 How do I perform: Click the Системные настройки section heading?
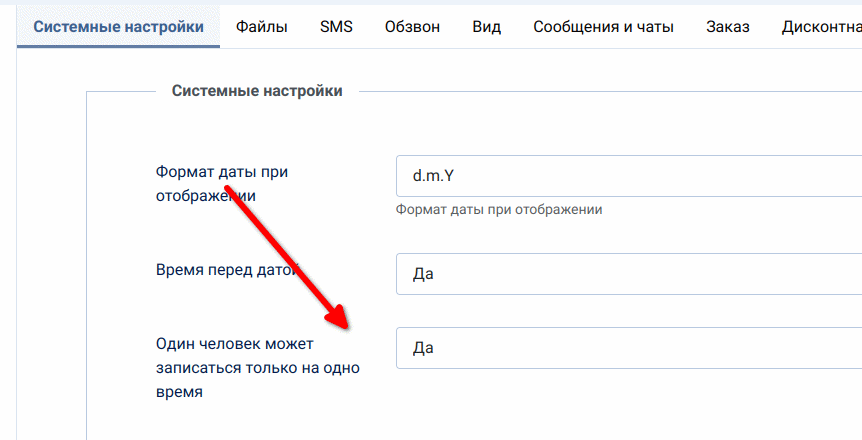pos(257,91)
